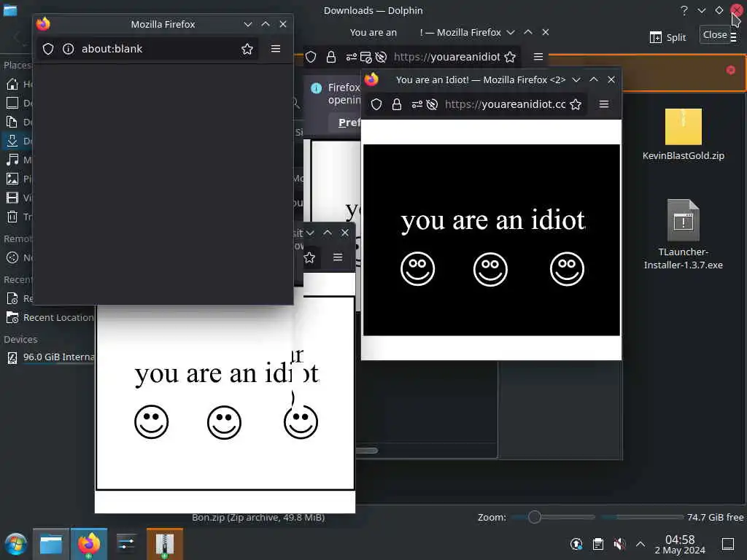Open the application menu in about:blank Firefox window

(275, 49)
